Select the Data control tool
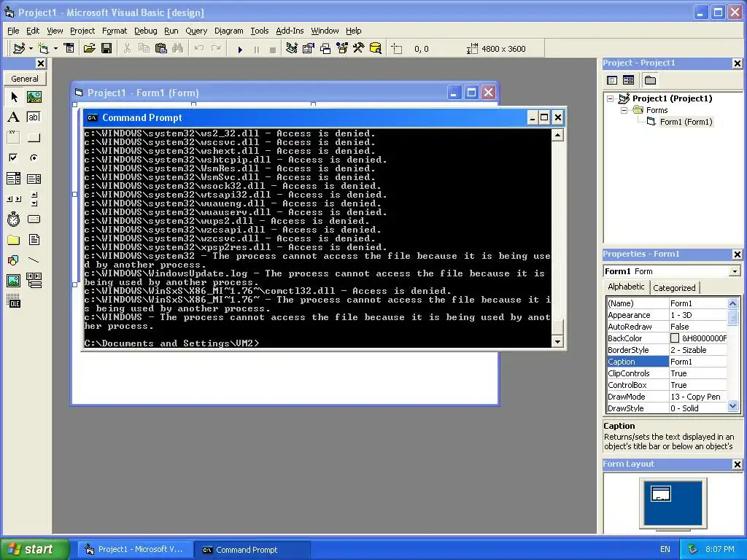This screenshot has height=560, width=747. [x=34, y=281]
